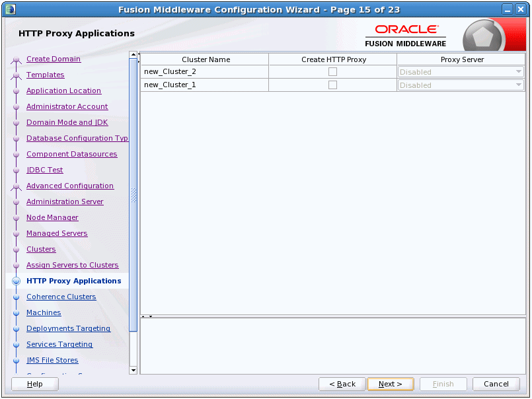Click the HTTP Proxy Applications current-step bullet
This screenshot has width=532, height=399.
pos(16,281)
